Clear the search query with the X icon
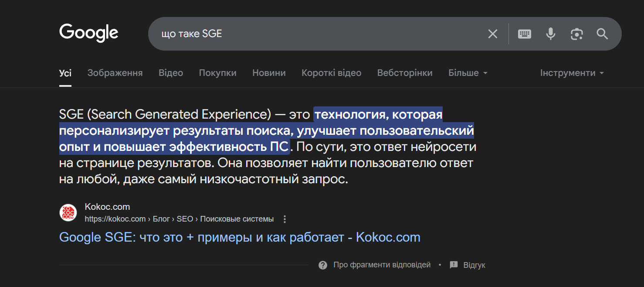The image size is (644, 287). tap(493, 34)
